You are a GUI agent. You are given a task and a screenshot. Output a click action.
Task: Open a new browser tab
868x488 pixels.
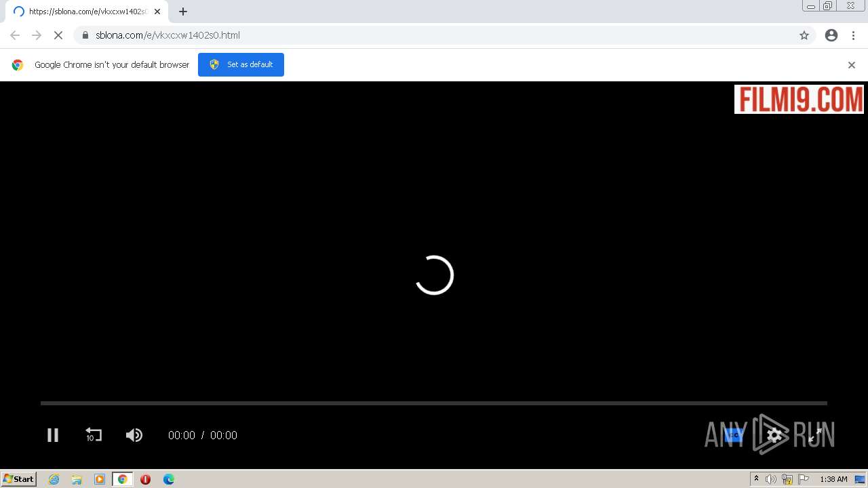(183, 12)
